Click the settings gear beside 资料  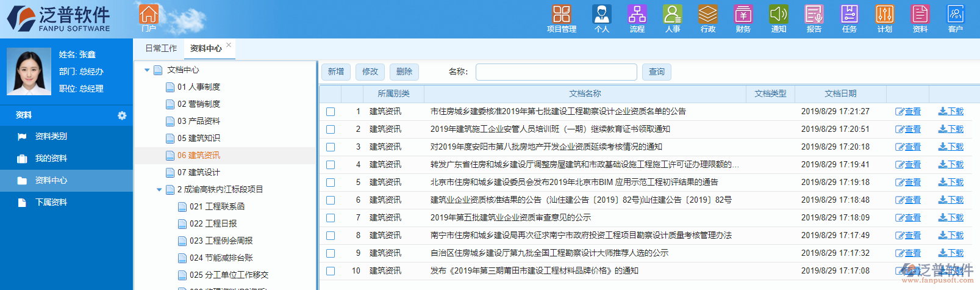coord(122,115)
